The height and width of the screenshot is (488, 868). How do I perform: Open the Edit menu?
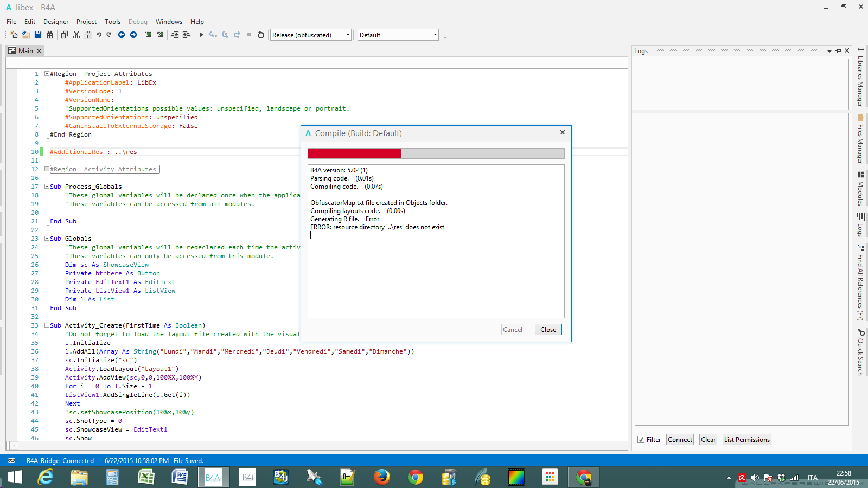coord(30,22)
